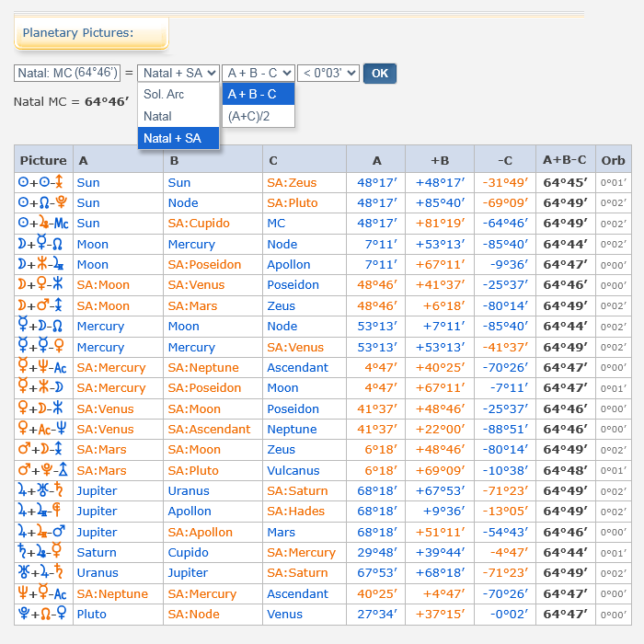Choose Natal option in list
This screenshot has width=644, height=644.
tap(178, 116)
